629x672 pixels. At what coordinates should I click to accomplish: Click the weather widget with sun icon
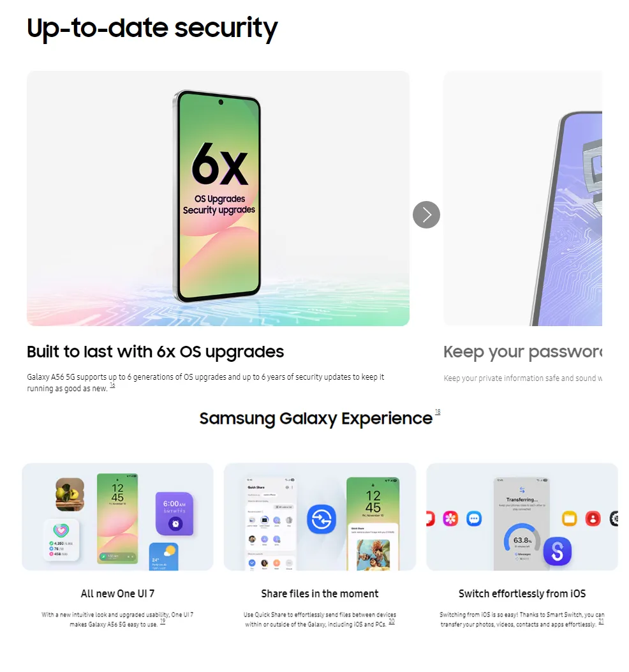tap(164, 556)
